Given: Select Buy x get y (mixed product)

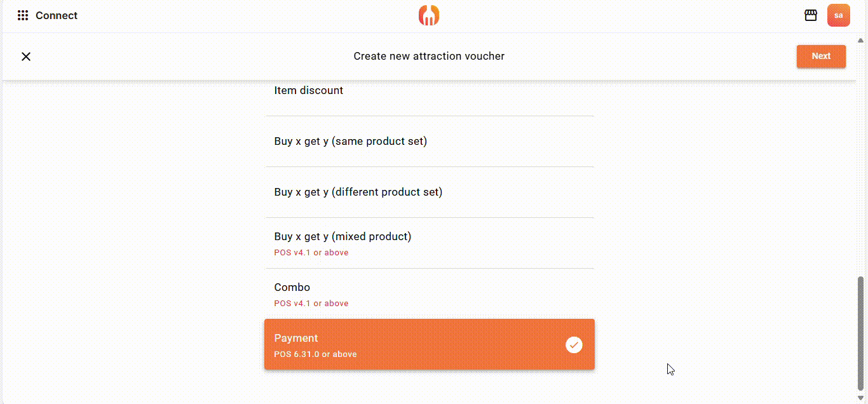Looking at the screenshot, I should (430, 243).
